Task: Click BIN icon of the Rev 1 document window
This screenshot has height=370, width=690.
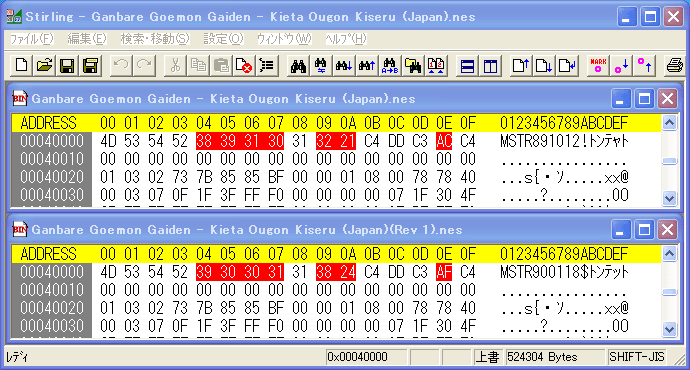Action: pos(20,229)
